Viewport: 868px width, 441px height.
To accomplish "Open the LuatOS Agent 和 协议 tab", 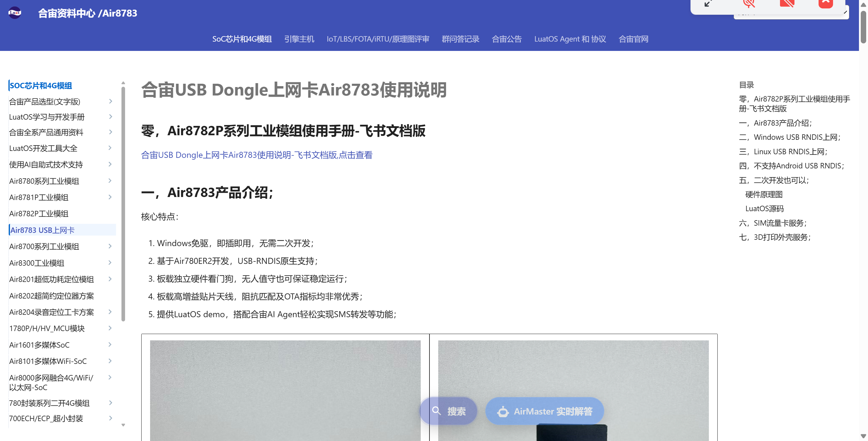I will (570, 39).
